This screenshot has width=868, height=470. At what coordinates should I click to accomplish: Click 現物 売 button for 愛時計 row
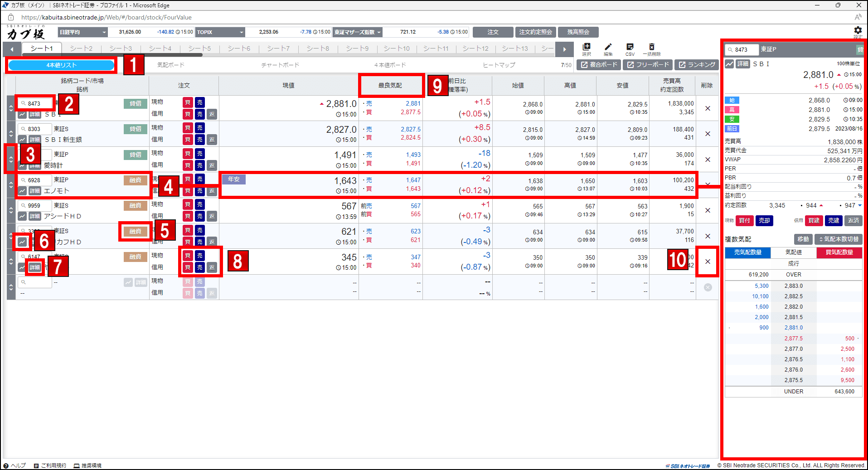coord(200,154)
